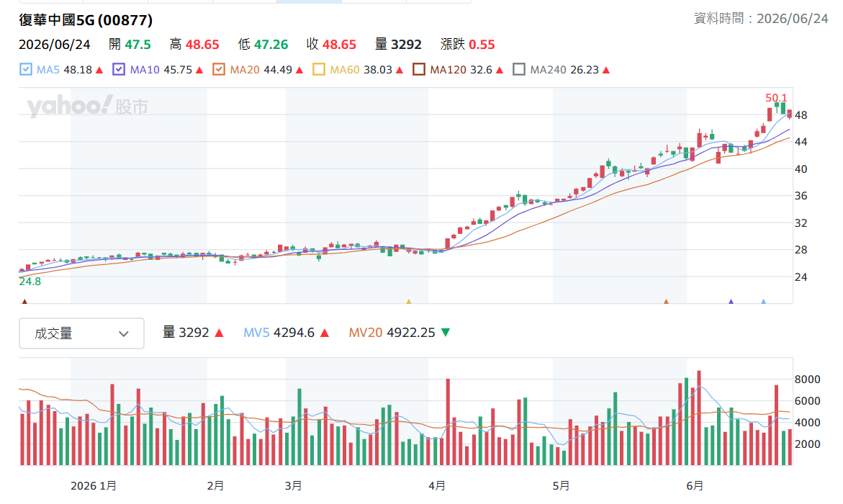Toggle the MA10 moving average checkbox
Viewport: 843px width, 504px height.
pyautogui.click(x=119, y=69)
